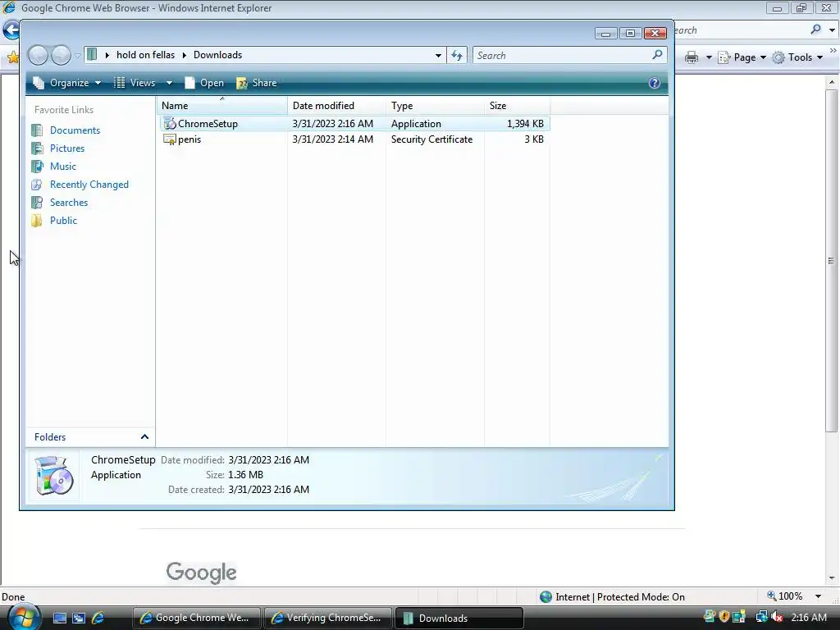Screen dimensions: 840x630
Task: Sort by Name column header
Action: [221, 106]
